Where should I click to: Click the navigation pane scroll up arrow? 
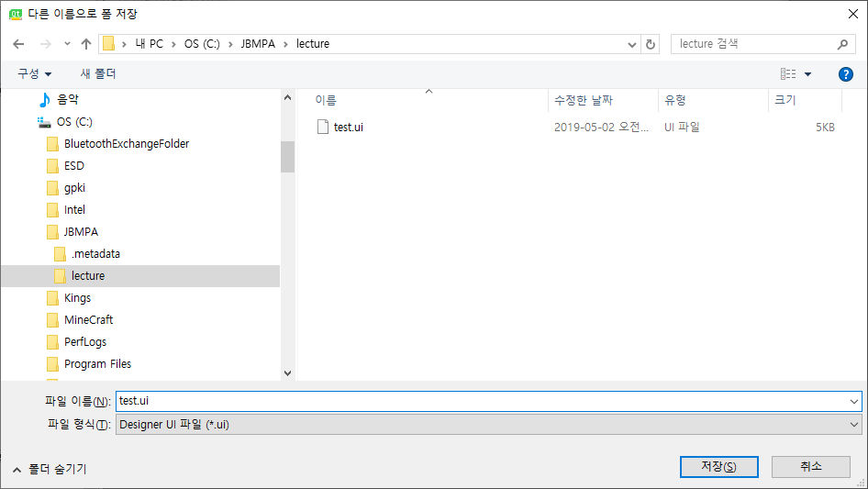[287, 97]
